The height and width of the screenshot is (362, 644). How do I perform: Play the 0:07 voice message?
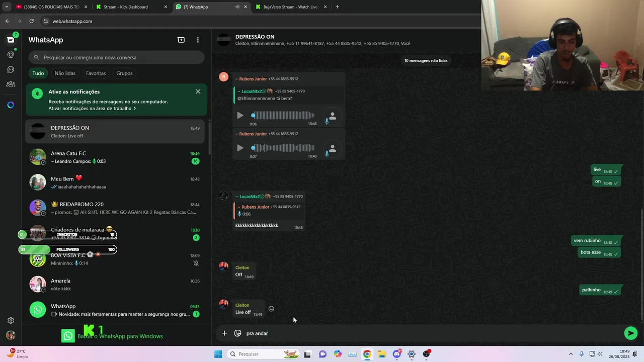tap(240, 148)
